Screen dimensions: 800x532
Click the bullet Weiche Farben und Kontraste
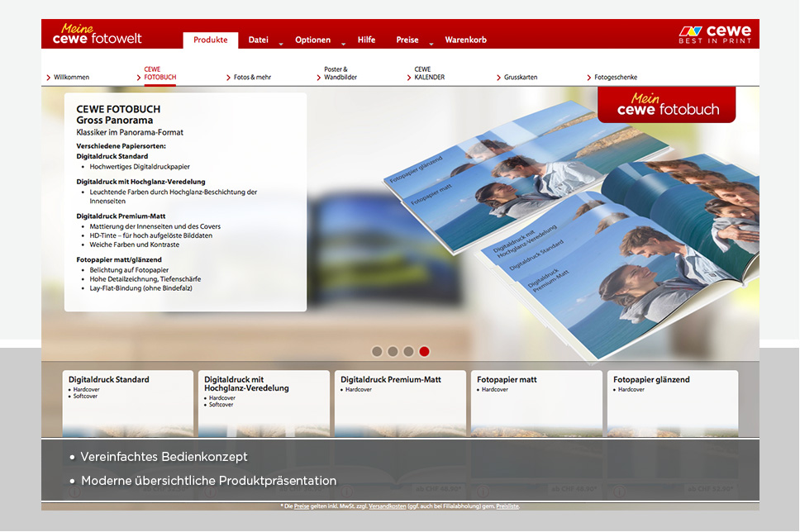135,245
